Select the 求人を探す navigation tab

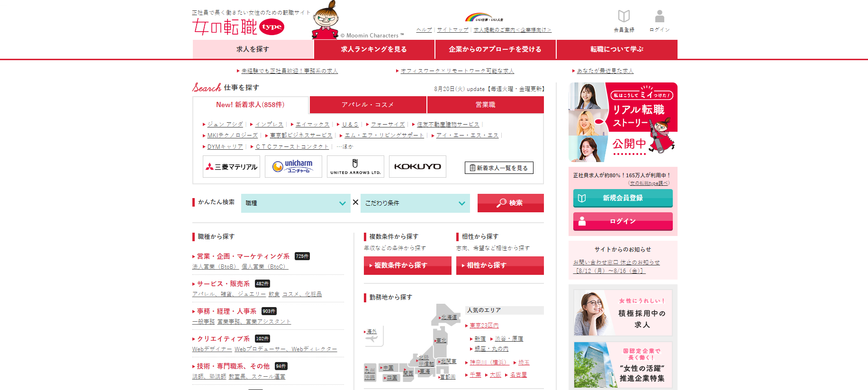pos(253,49)
